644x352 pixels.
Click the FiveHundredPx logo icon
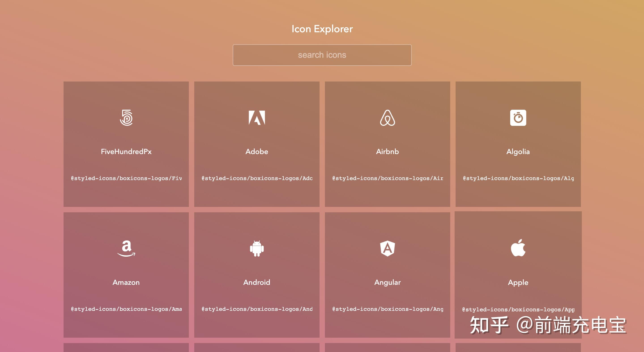click(126, 118)
